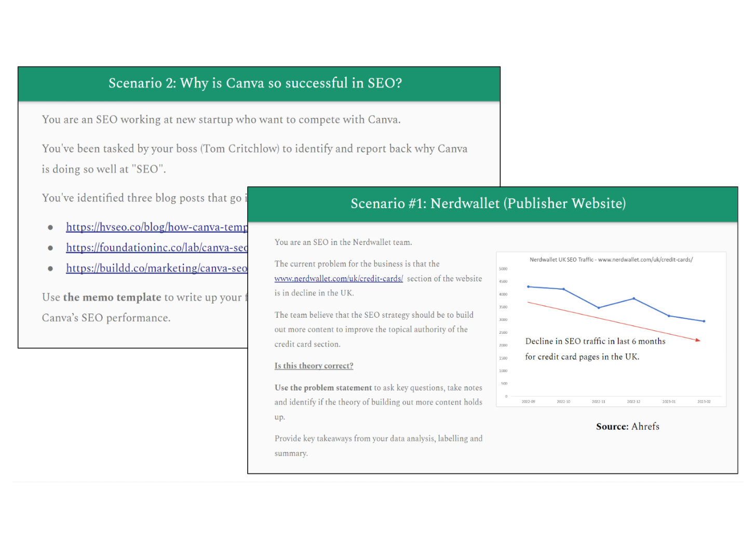The height and width of the screenshot is (544, 756).
Task: Click 'The team believe that the SEO strategy' paragraph
Action: coord(374,330)
